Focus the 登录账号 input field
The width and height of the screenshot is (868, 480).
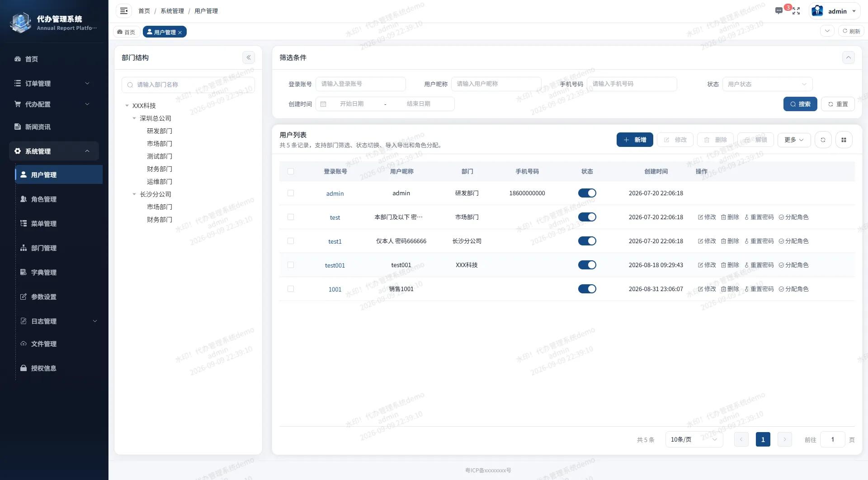pyautogui.click(x=361, y=84)
